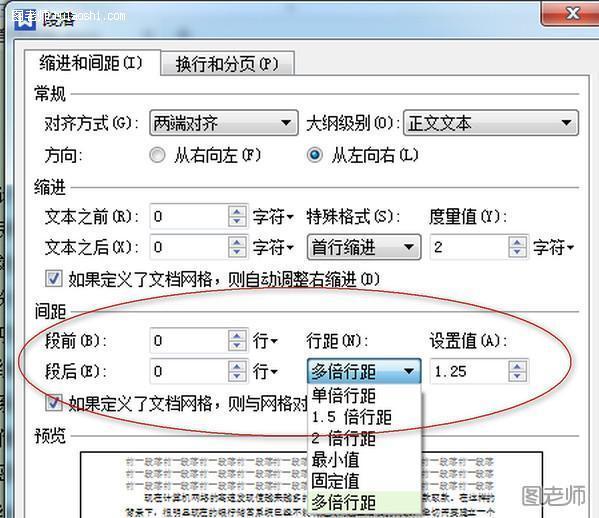Decrease 文本之后 indent with down spinner arrow
The height and width of the screenshot is (518, 599).
[237, 252]
